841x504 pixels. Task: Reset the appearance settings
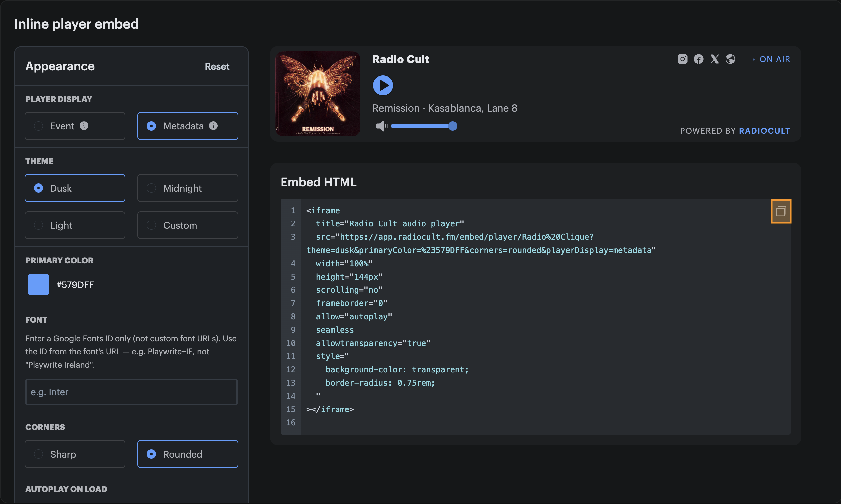(x=217, y=66)
